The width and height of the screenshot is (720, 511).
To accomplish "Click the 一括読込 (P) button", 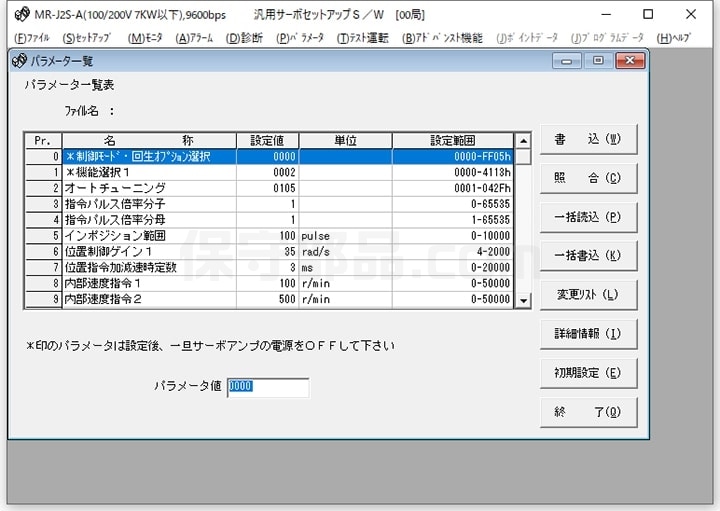I will pos(588,217).
